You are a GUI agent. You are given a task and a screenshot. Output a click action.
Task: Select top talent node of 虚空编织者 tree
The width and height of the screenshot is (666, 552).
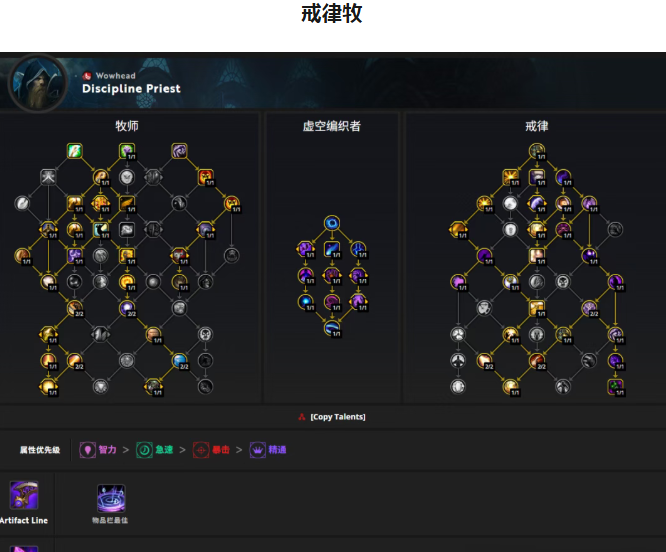[332, 223]
